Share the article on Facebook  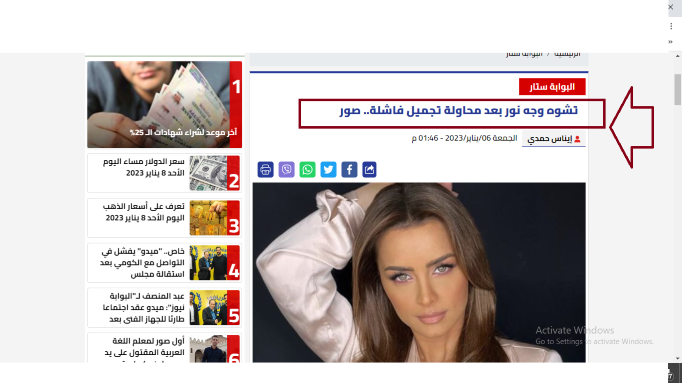click(x=349, y=170)
